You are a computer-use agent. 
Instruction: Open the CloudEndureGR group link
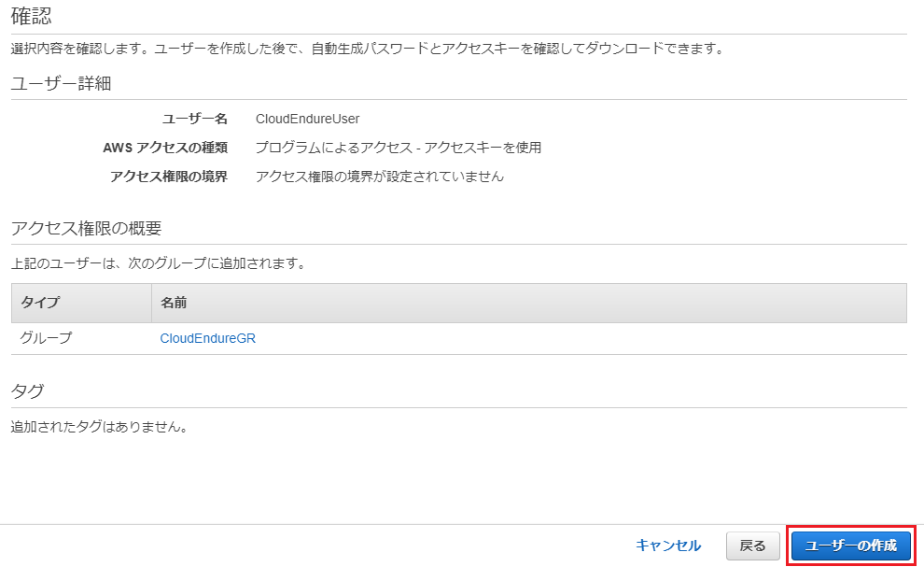coord(208,339)
